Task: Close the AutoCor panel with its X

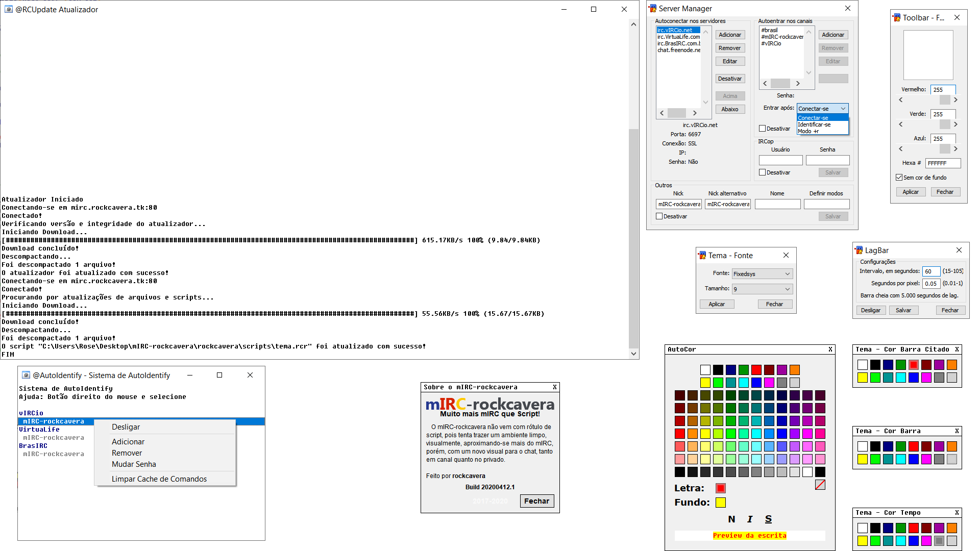Action: point(830,349)
